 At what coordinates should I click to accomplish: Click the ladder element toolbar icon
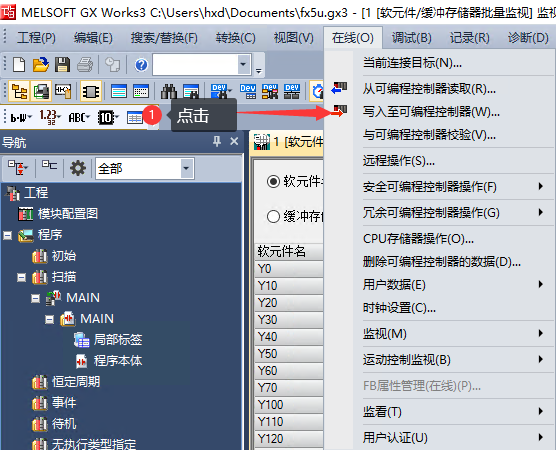[x=63, y=91]
